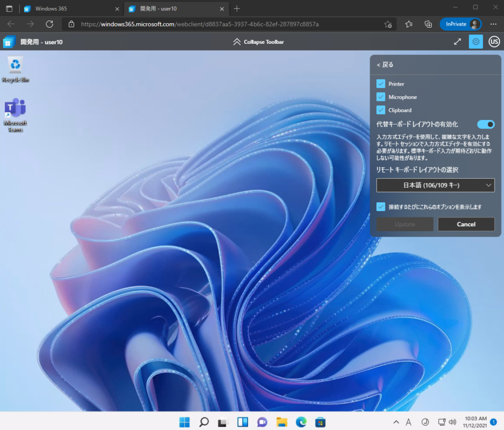Open a new browser tab
This screenshot has width=504, height=430.
click(x=237, y=9)
